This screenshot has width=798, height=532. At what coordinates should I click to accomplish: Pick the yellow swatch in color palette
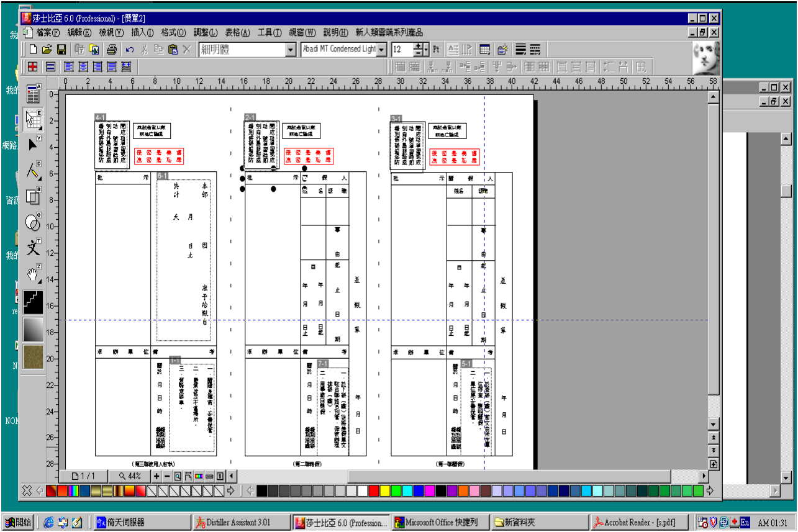point(384,491)
